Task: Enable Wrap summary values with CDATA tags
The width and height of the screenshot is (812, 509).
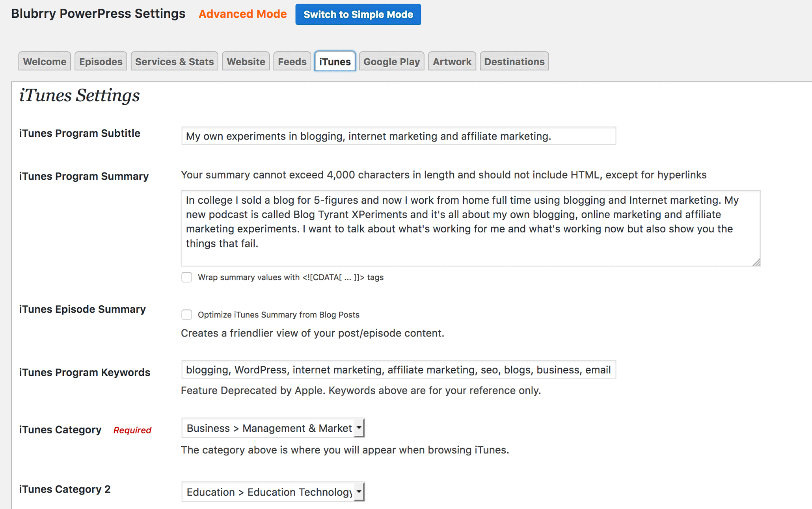Action: 186,277
